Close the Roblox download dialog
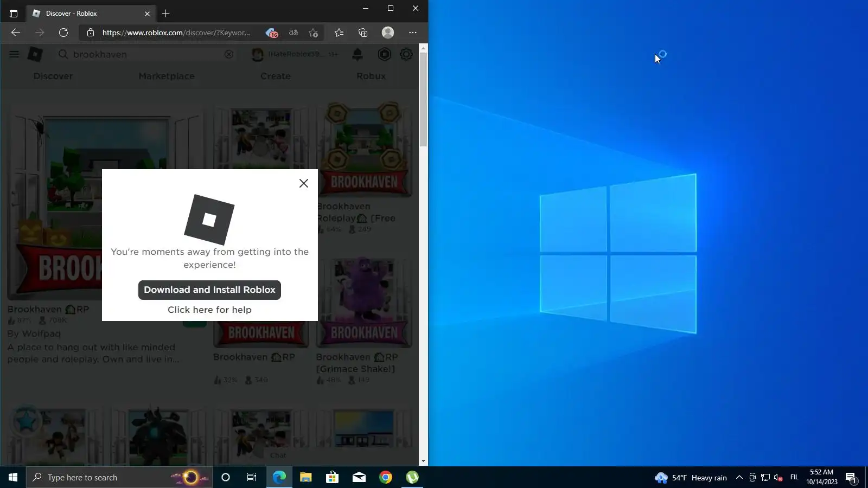The width and height of the screenshot is (868, 488). [x=304, y=183]
